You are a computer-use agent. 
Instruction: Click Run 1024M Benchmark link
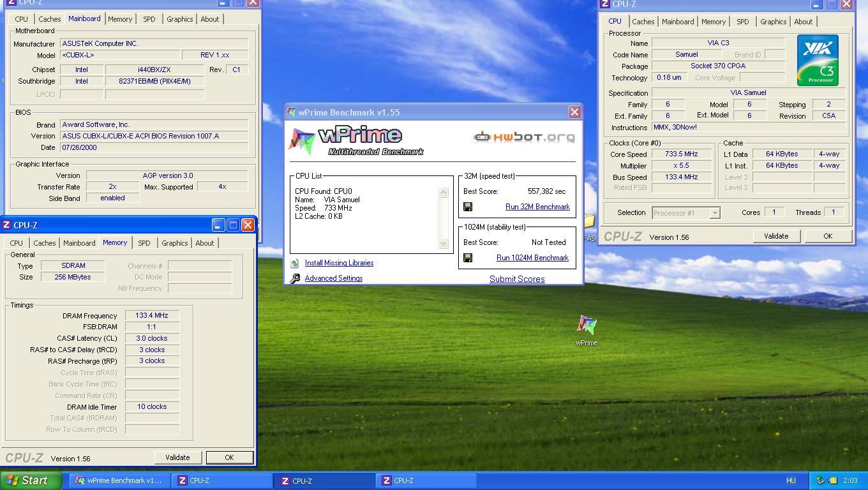[532, 258]
